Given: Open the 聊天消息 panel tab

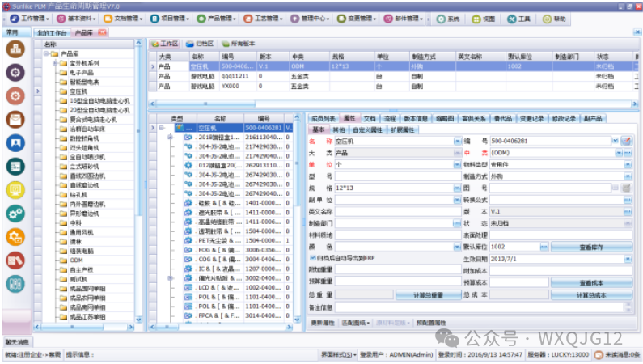Looking at the screenshot, I should [x=17, y=342].
